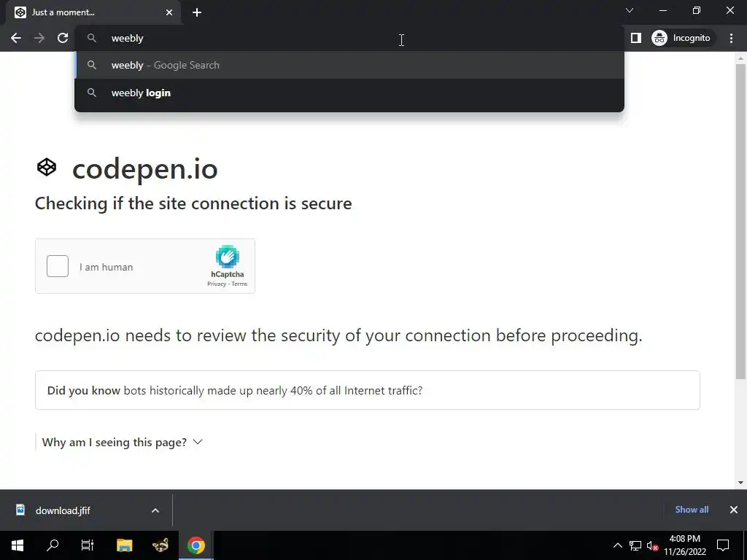Click the 'codepen.io' heading text
Screen dimensions: 747x560
tap(145, 169)
